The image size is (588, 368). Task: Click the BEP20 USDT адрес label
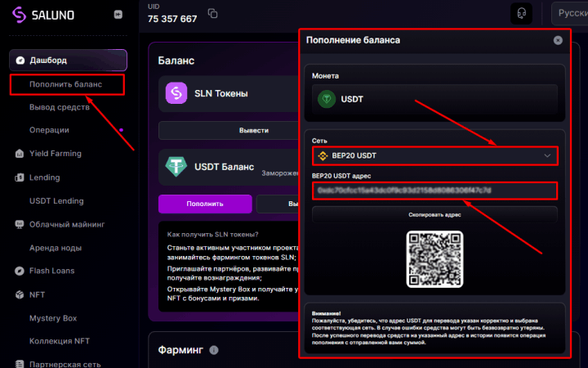tap(341, 176)
